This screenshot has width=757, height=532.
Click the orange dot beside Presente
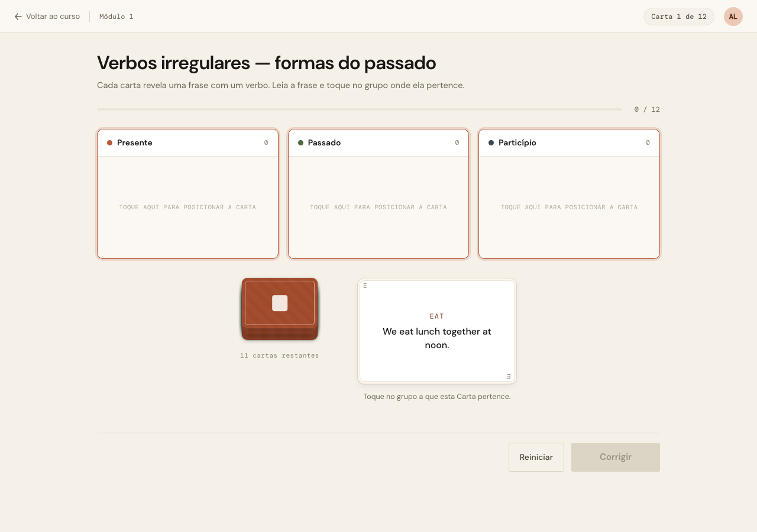(x=109, y=142)
